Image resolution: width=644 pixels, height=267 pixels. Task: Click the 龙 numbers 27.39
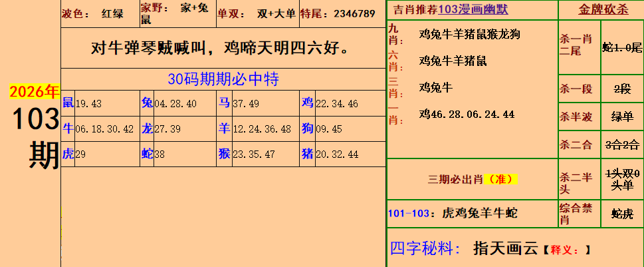[167, 129]
